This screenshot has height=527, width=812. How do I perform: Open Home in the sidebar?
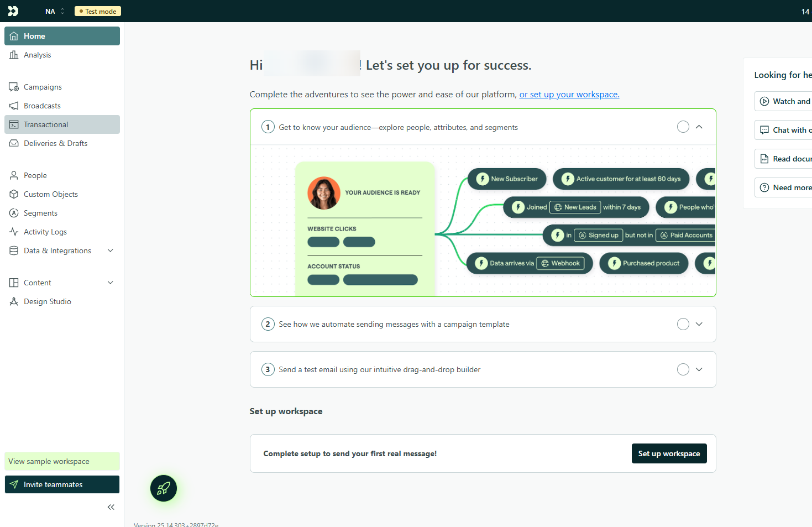62,36
